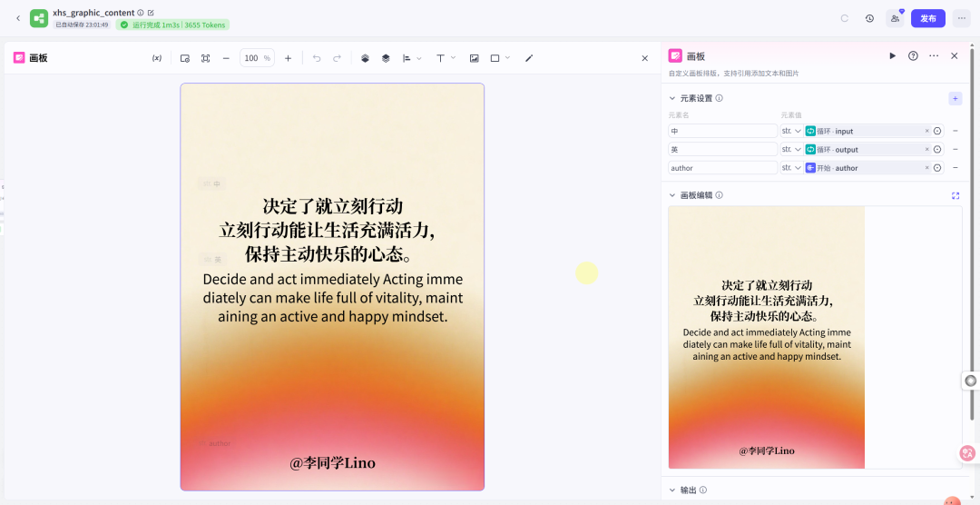
Task: Open variable picker for 英 row
Action: [936, 150]
